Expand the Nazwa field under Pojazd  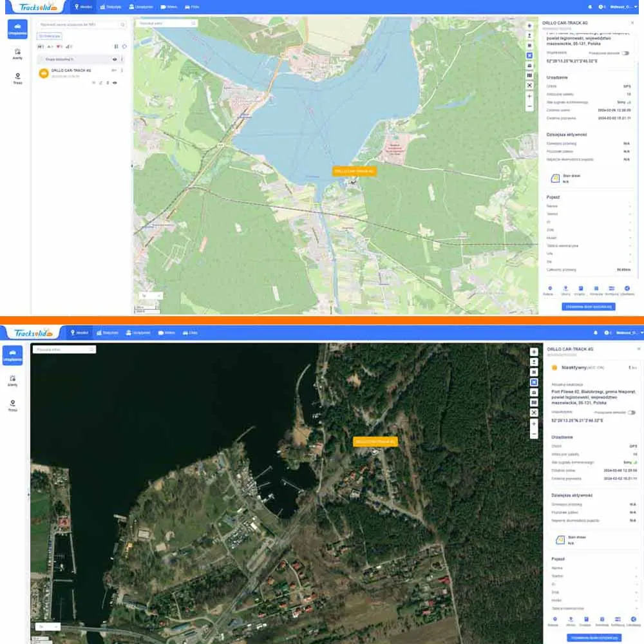(630, 206)
